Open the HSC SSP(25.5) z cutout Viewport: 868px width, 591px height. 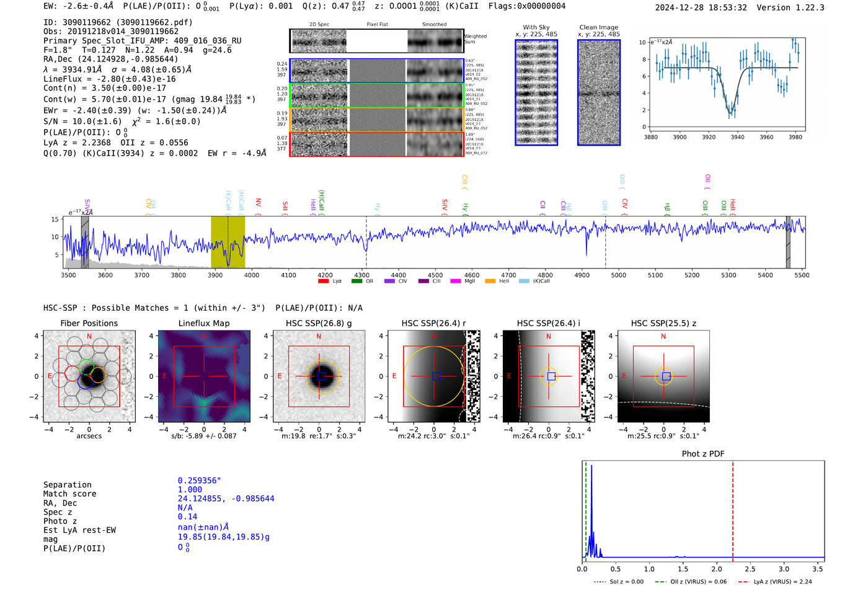coord(663,376)
